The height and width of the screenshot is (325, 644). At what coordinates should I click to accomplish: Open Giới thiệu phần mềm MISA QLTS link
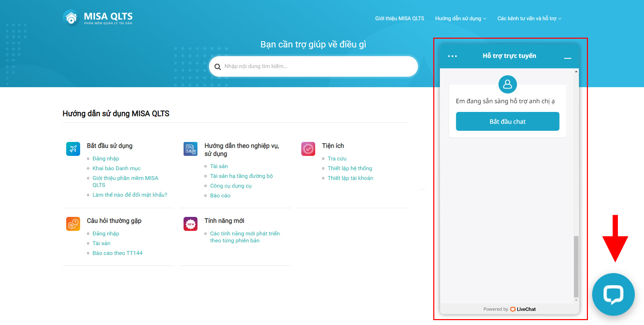(x=125, y=182)
